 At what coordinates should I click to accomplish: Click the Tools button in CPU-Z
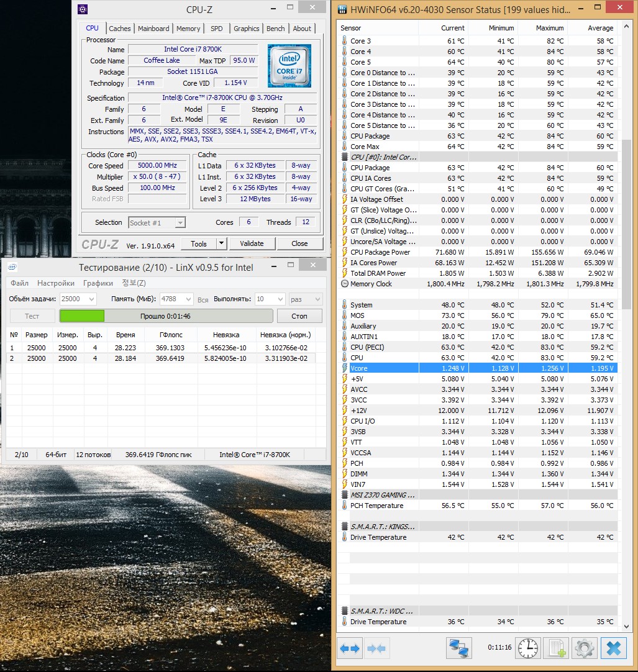(x=199, y=243)
